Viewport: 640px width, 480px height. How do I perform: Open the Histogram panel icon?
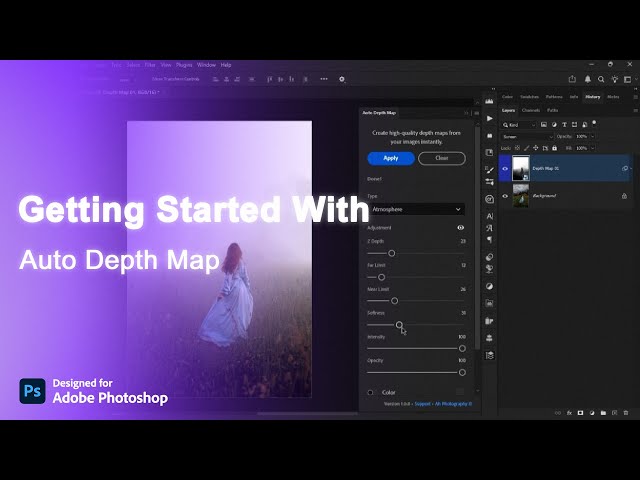489,101
